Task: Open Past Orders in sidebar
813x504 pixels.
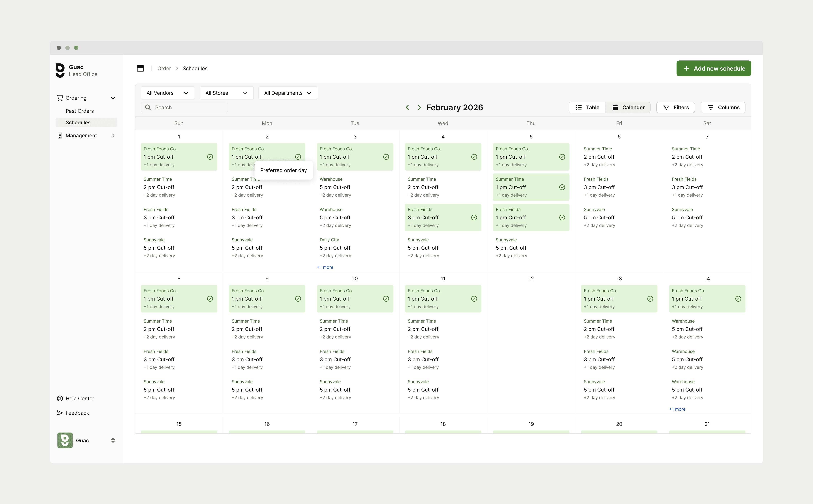Action: tap(80, 111)
